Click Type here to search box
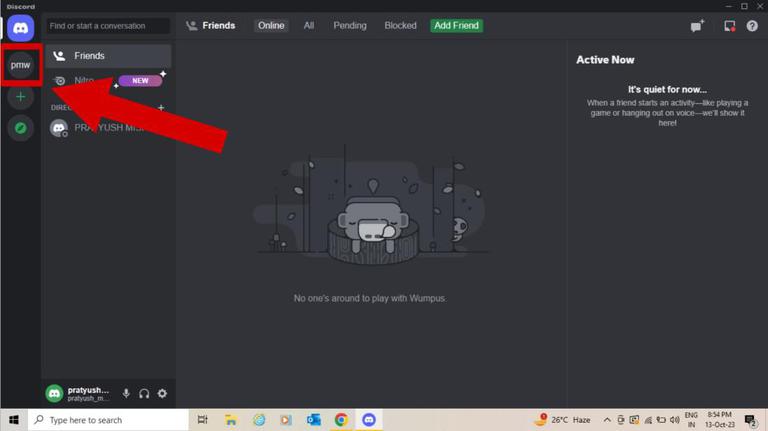The height and width of the screenshot is (431, 768). click(108, 420)
